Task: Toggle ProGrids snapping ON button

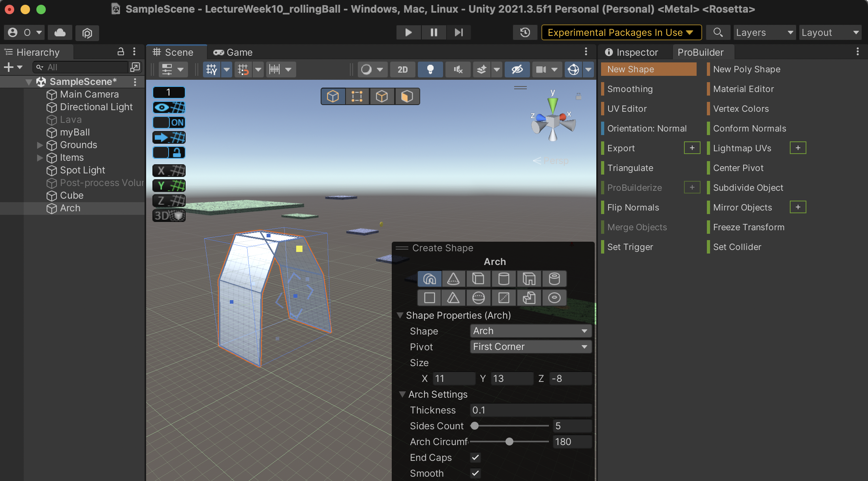Action: pyautogui.click(x=169, y=122)
